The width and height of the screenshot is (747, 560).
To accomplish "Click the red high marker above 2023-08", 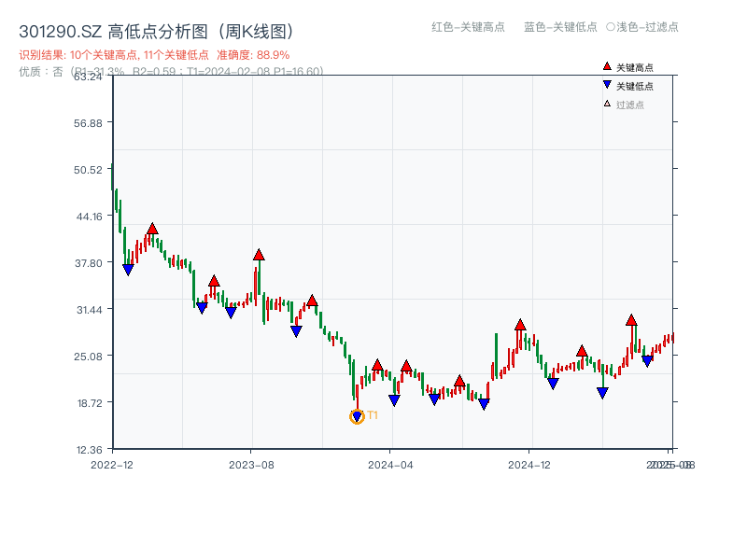I will coord(259,255).
